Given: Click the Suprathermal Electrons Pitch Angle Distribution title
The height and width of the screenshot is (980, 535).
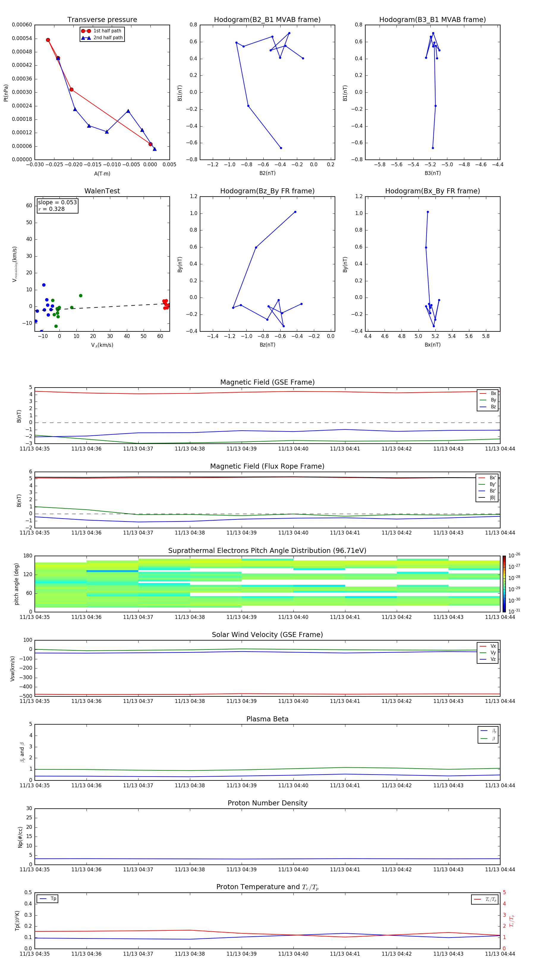Looking at the screenshot, I should (x=267, y=551).
